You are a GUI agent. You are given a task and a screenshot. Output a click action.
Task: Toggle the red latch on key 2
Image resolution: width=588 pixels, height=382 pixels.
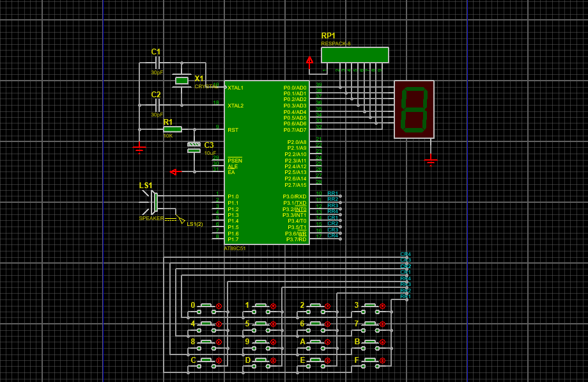[327, 306]
